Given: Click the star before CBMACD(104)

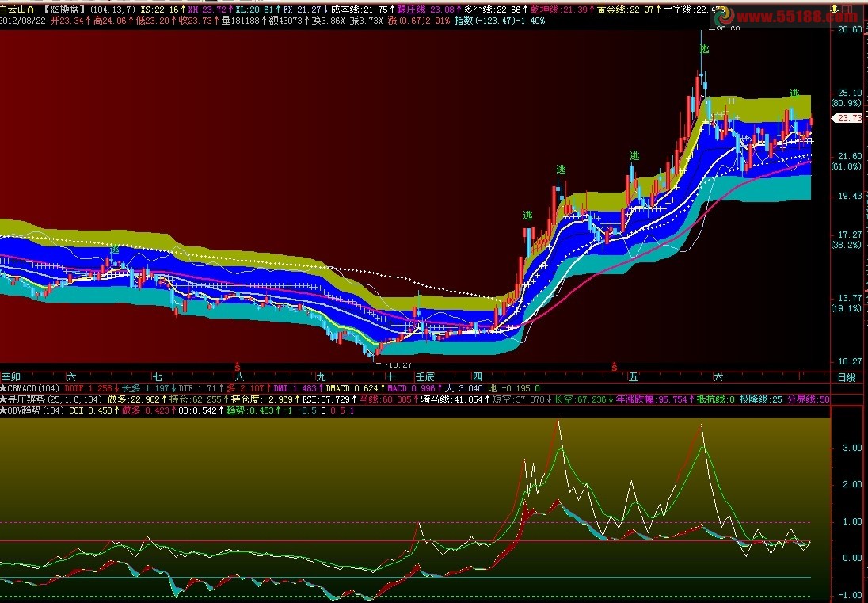Looking at the screenshot, I should coord(3,389).
